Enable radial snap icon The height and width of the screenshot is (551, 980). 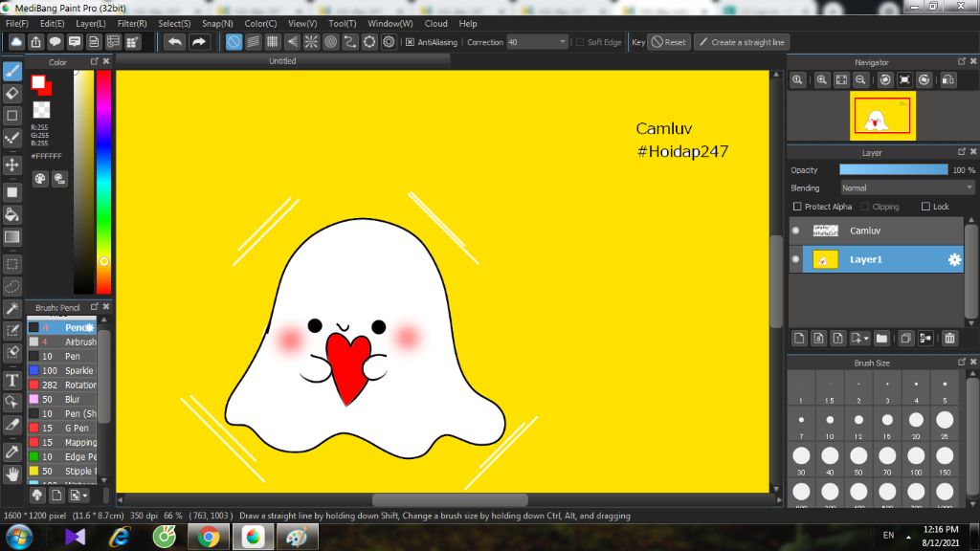(x=311, y=42)
